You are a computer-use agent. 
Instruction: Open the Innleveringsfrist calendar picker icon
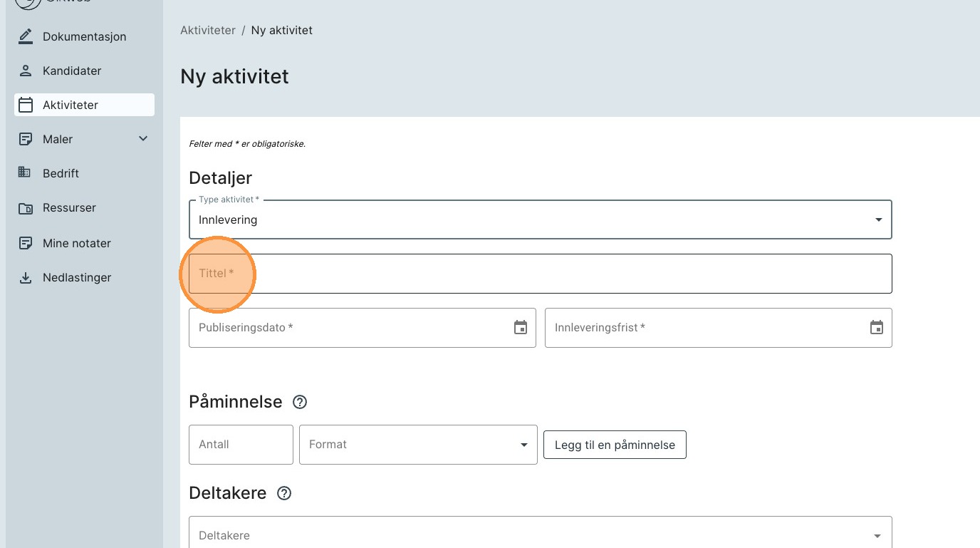pyautogui.click(x=877, y=328)
